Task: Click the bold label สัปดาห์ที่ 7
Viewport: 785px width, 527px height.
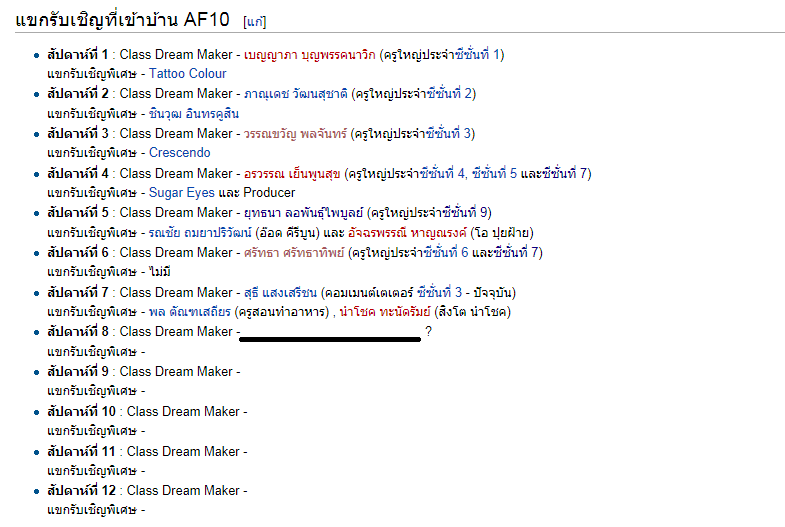Action: click(78, 293)
